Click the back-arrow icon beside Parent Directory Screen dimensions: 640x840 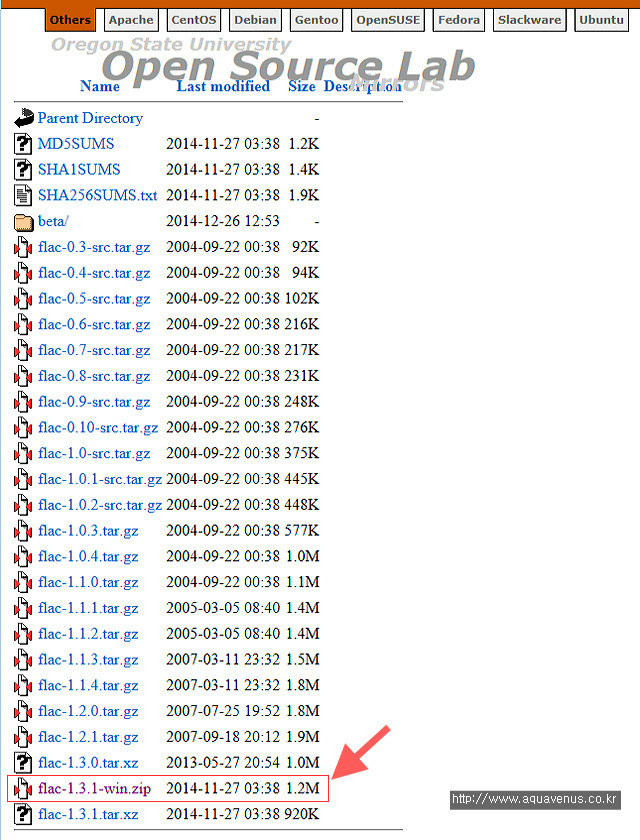coord(24,118)
